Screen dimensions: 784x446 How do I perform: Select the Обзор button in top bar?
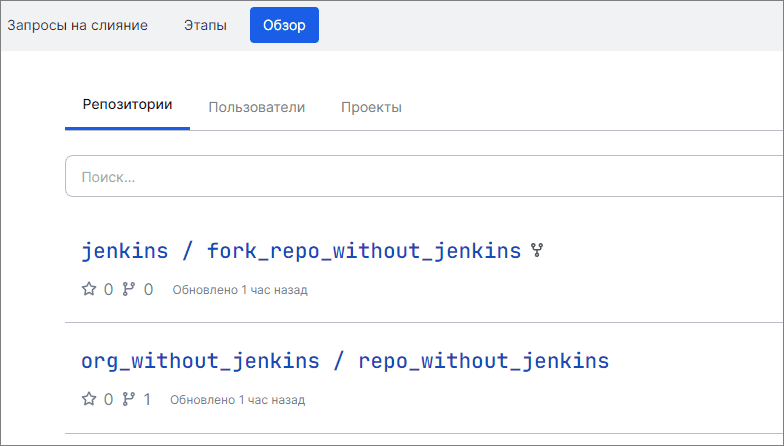(284, 25)
